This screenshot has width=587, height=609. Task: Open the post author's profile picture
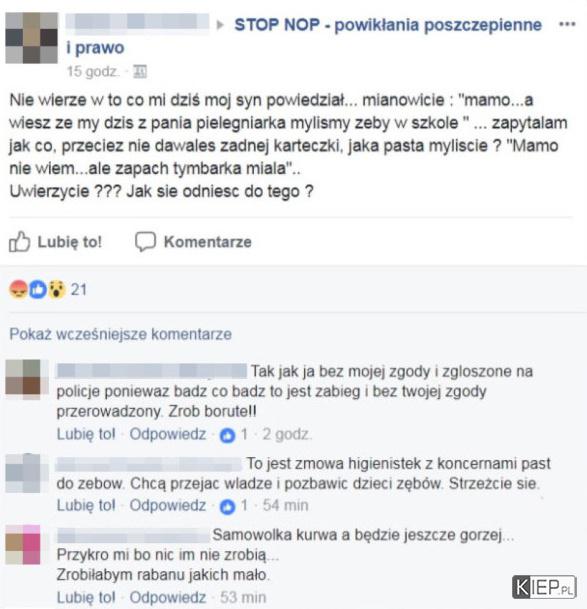pyautogui.click(x=31, y=38)
